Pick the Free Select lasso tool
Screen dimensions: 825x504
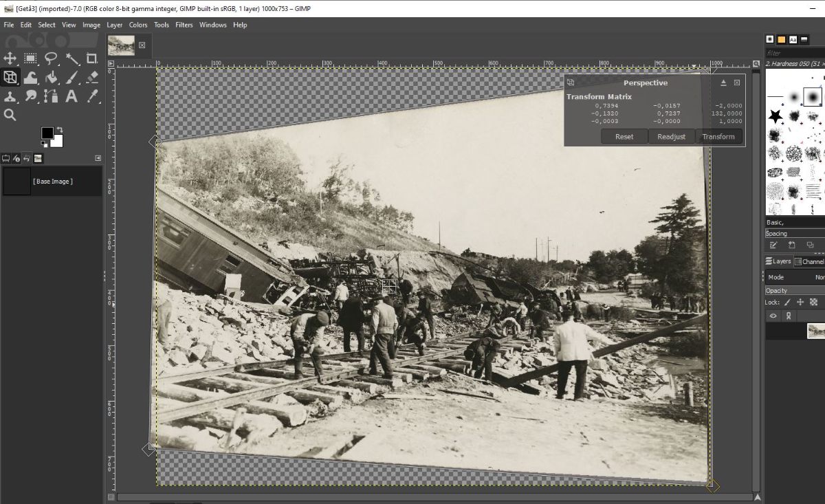(x=51, y=58)
